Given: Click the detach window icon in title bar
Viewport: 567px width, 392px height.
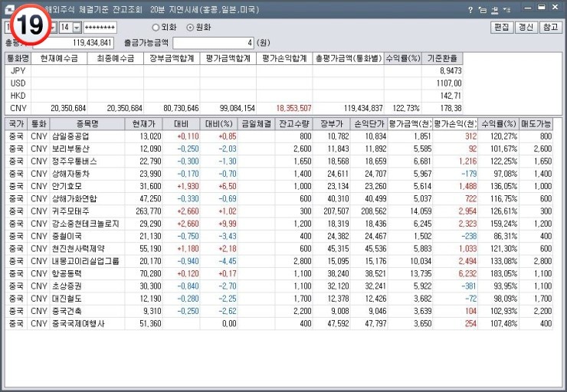Looking at the screenshot, I should coord(483,10).
